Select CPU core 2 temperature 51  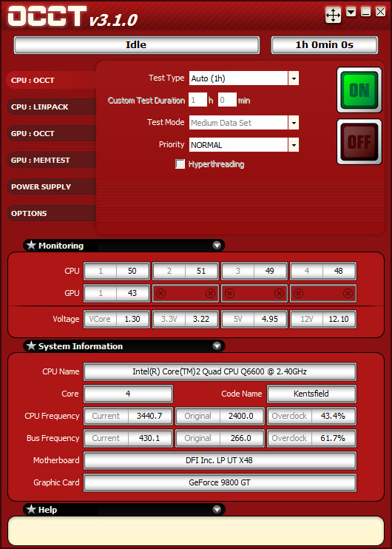click(x=186, y=271)
